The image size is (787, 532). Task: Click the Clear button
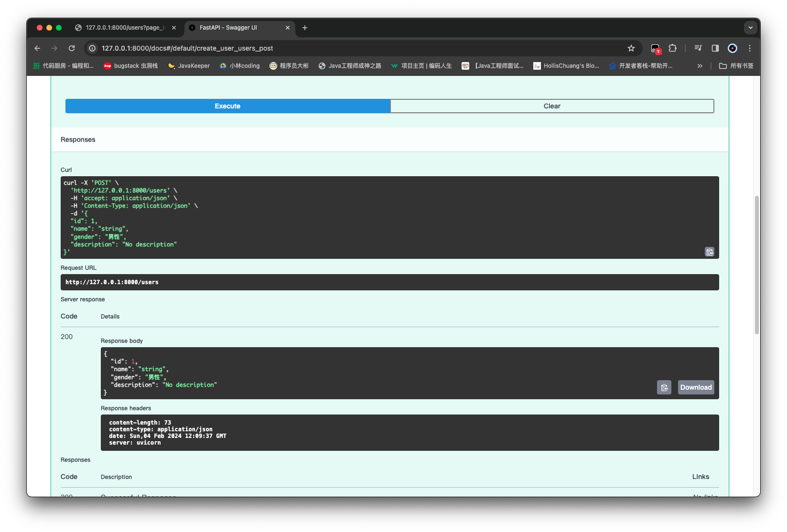pyautogui.click(x=552, y=106)
